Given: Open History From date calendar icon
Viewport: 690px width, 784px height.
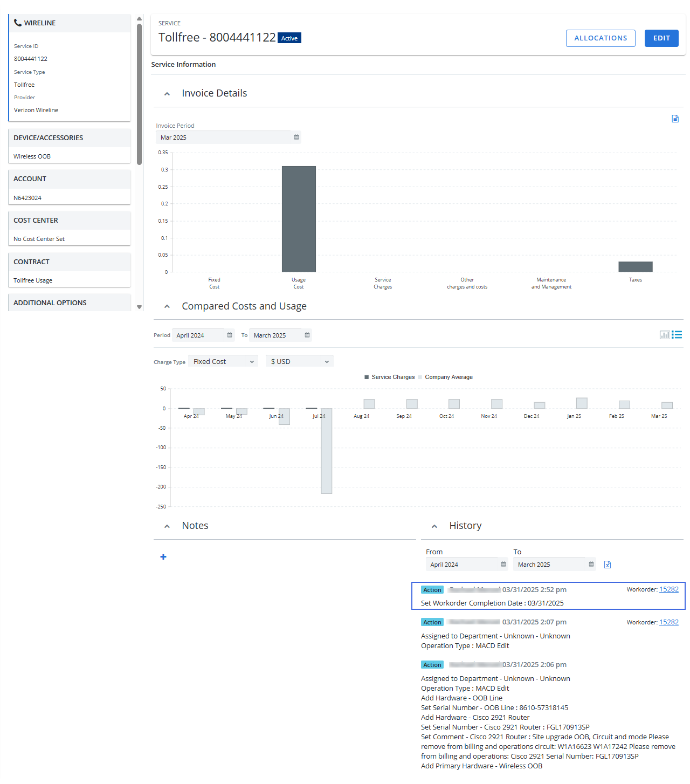Looking at the screenshot, I should tap(503, 565).
